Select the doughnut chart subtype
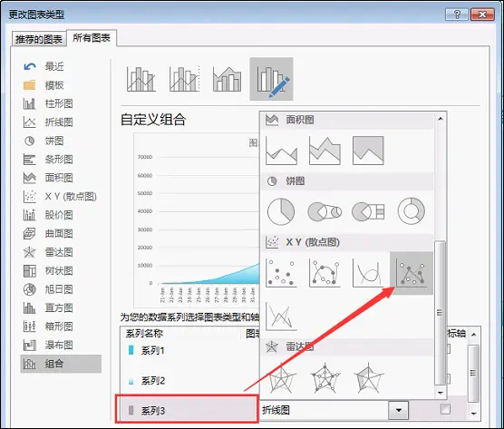 coord(412,211)
